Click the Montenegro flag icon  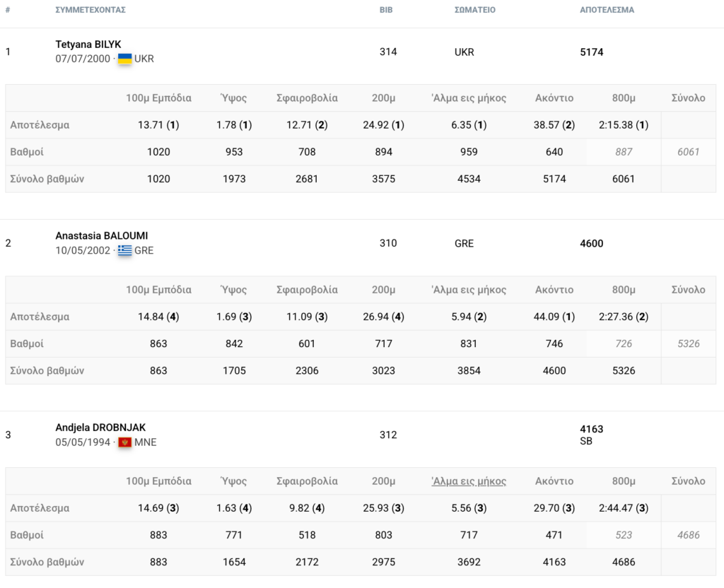[x=124, y=442]
